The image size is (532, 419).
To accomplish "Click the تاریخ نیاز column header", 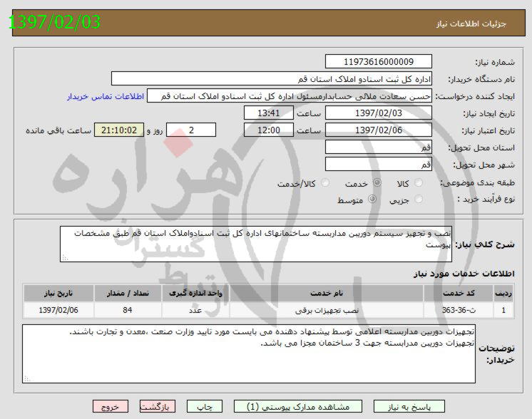I will click(58, 294).
